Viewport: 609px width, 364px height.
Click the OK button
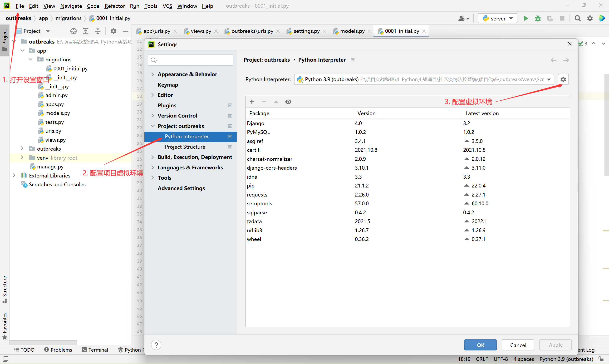pyautogui.click(x=480, y=345)
